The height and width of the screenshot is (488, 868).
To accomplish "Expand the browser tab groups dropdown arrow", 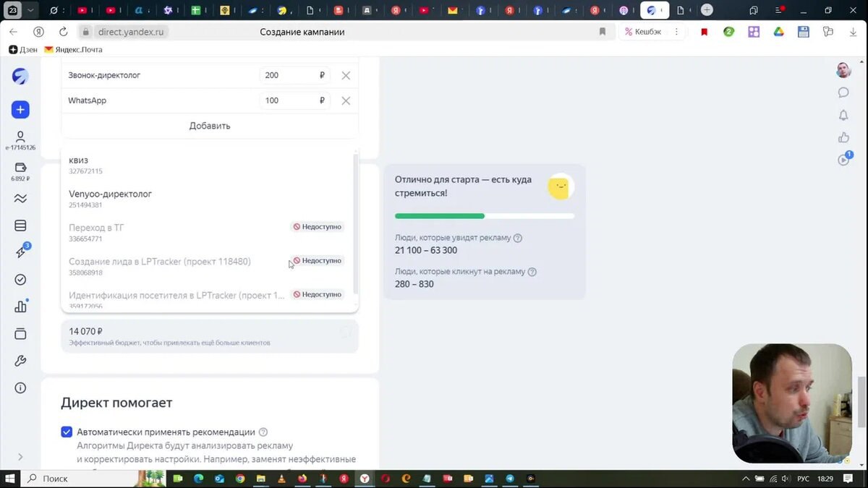I will click(x=30, y=11).
